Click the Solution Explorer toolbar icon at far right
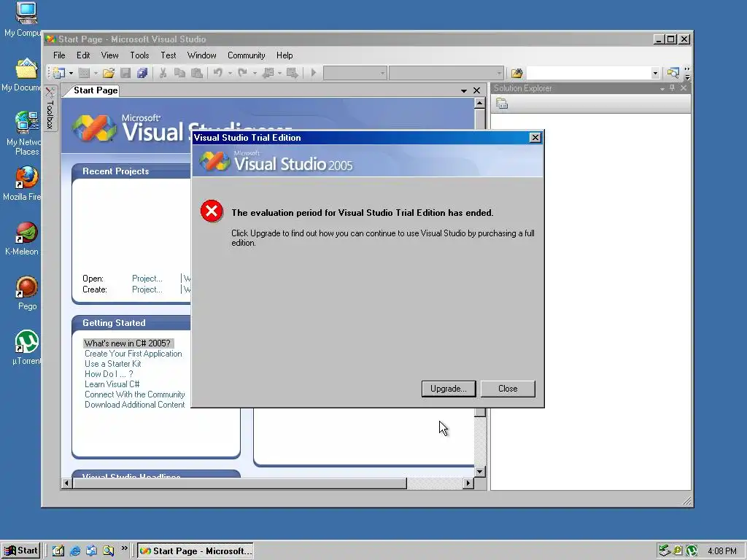Image resolution: width=747 pixels, height=560 pixels. click(x=673, y=73)
